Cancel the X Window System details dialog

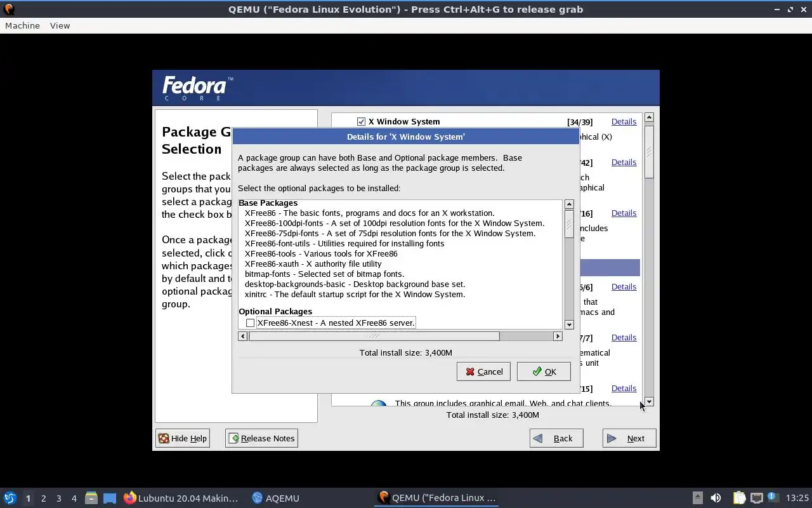click(483, 371)
